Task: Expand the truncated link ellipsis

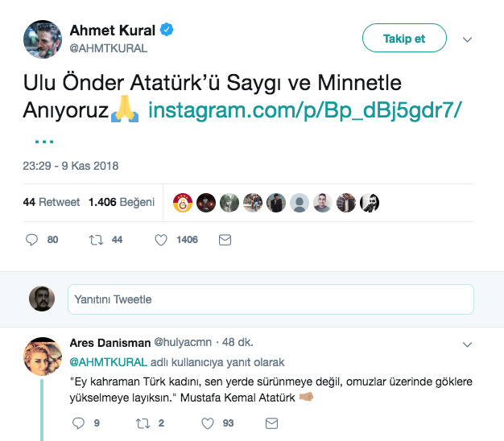Action: 43,138
